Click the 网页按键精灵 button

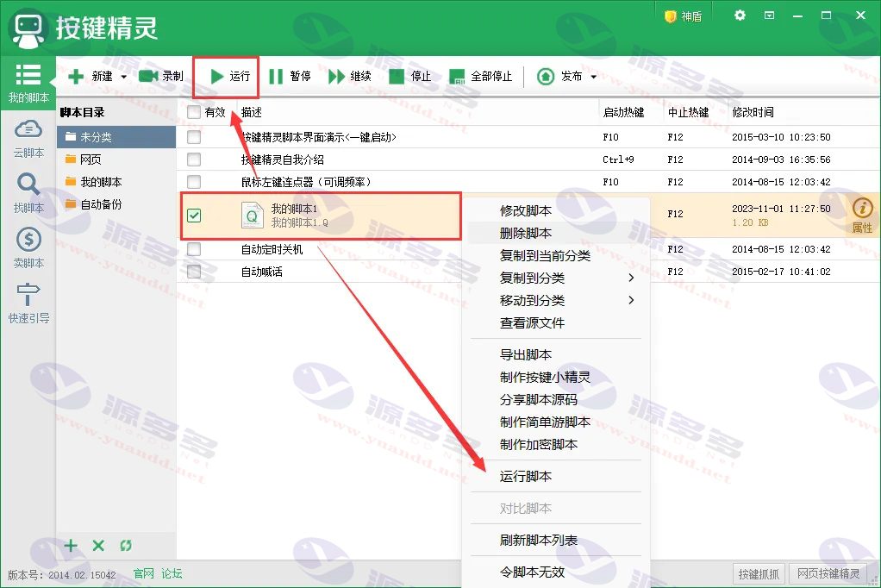click(x=828, y=574)
